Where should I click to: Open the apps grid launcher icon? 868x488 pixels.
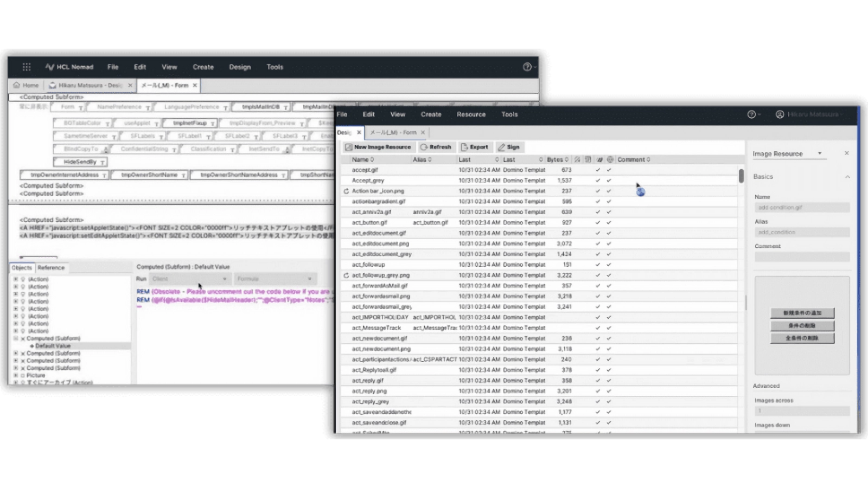click(x=27, y=67)
